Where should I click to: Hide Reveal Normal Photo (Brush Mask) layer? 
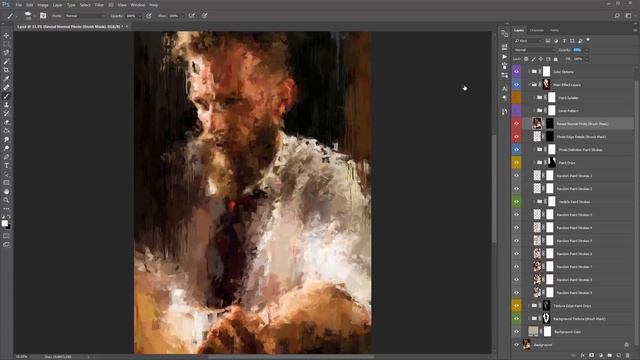tap(516, 124)
